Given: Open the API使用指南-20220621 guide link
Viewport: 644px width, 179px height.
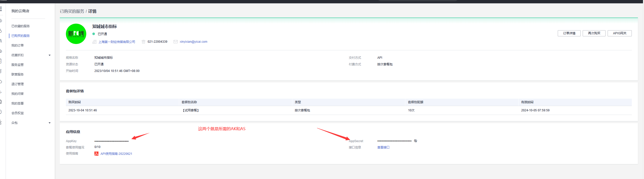Looking at the screenshot, I should (116, 154).
